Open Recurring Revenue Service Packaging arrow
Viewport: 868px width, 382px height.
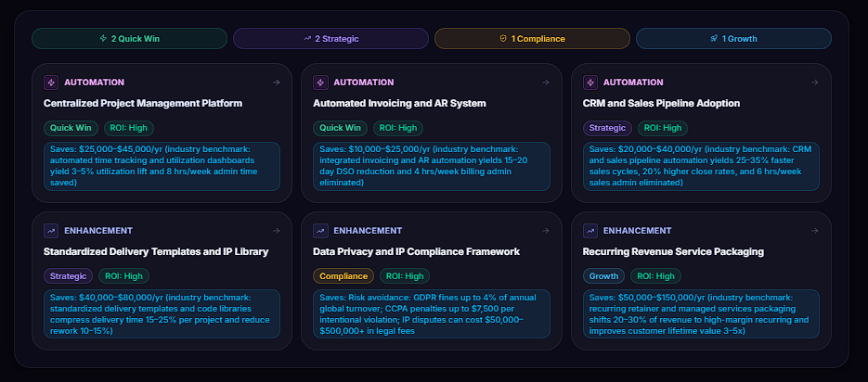click(x=815, y=231)
